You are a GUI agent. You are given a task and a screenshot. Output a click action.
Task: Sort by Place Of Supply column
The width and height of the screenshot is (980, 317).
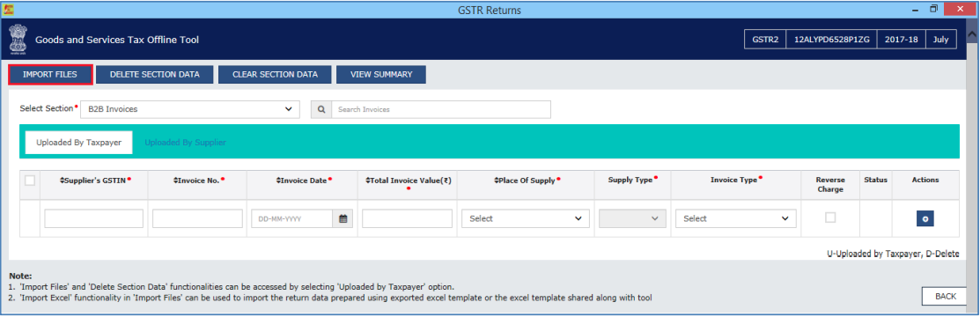(x=527, y=180)
